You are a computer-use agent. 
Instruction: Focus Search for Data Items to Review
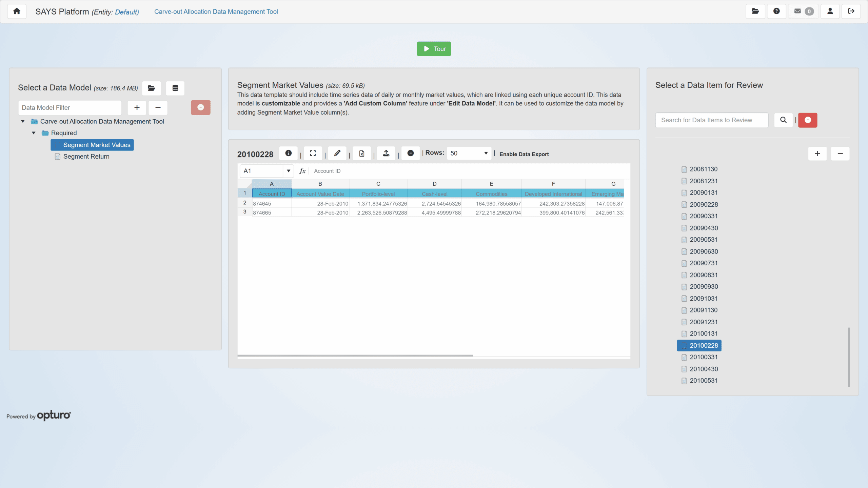pos(712,120)
